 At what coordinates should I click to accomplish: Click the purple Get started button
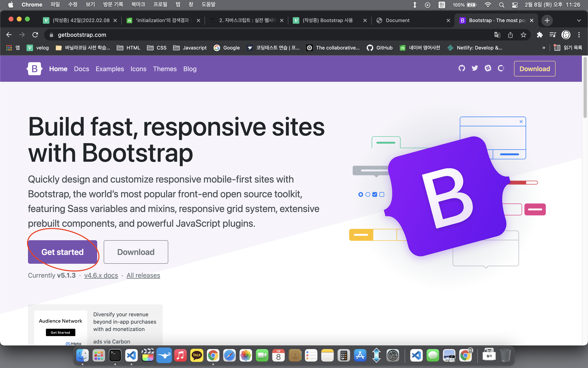tap(62, 252)
